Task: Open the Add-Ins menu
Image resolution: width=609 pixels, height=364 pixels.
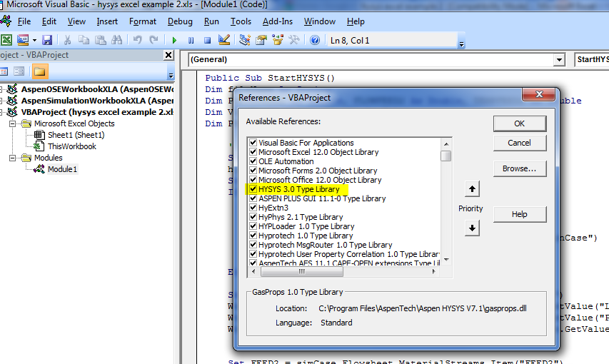Action: click(277, 21)
